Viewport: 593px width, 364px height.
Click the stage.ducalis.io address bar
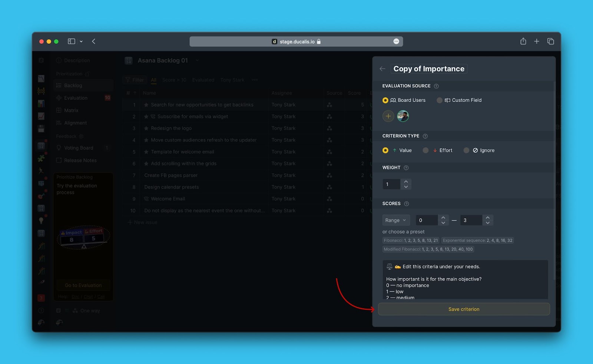(x=296, y=42)
